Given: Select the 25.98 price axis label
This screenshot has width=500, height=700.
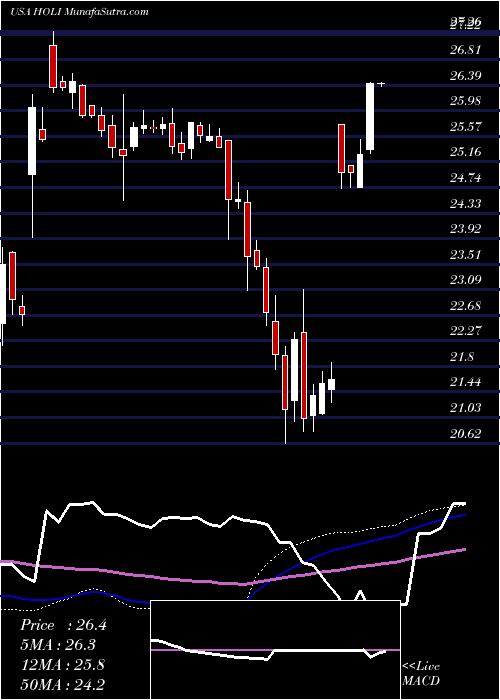Looking at the screenshot, I should 466,101.
